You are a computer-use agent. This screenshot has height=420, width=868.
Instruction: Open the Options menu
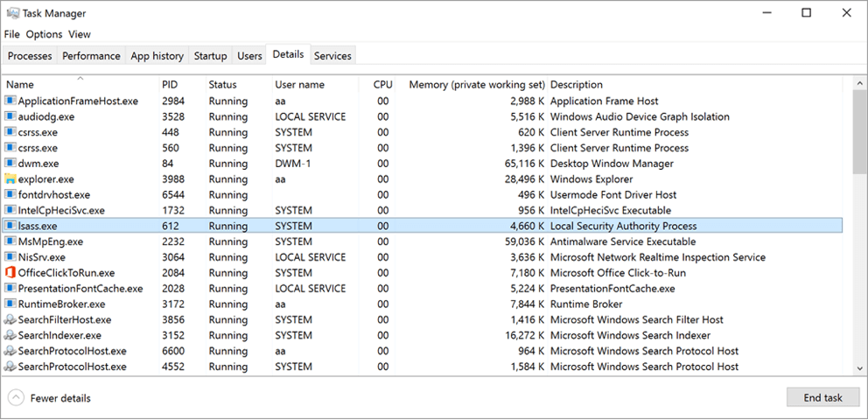pyautogui.click(x=45, y=34)
